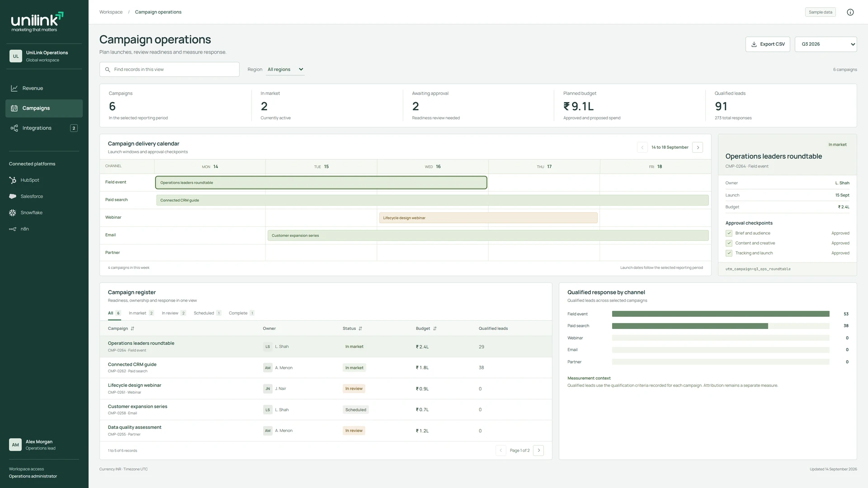Sort the register by the Budget column
Viewport: 868px width, 488px height.
pos(426,328)
